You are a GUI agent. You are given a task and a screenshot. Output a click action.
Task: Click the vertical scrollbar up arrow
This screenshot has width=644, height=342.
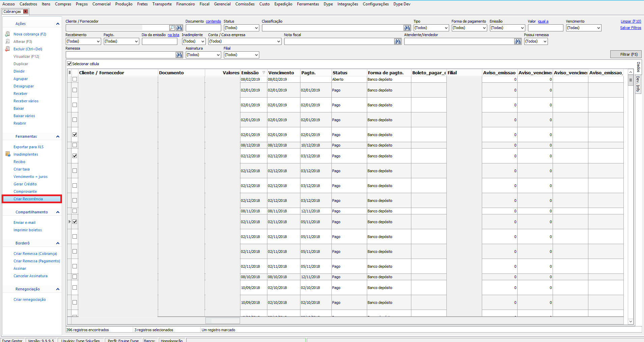point(631,72)
